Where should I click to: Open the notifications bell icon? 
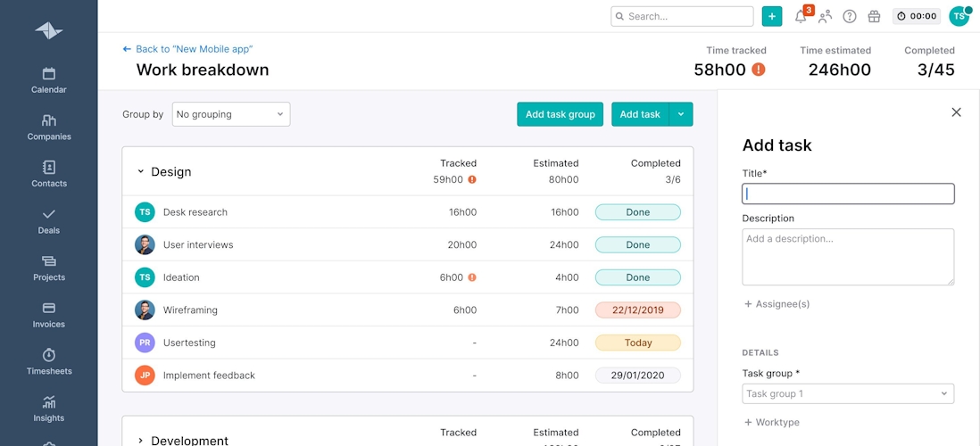[x=801, y=16]
